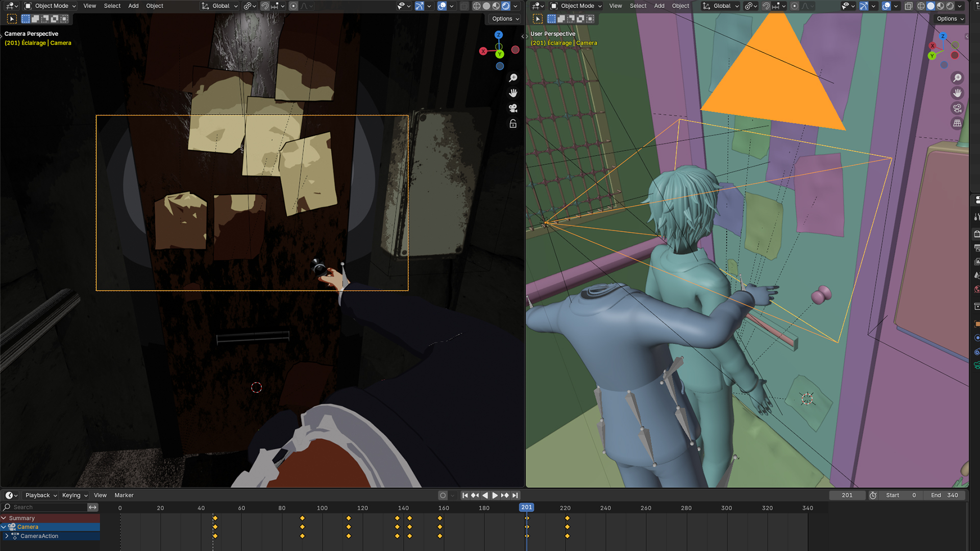Toggle camera view icon in left viewport
Screen dimensions: 980x551
click(x=513, y=108)
